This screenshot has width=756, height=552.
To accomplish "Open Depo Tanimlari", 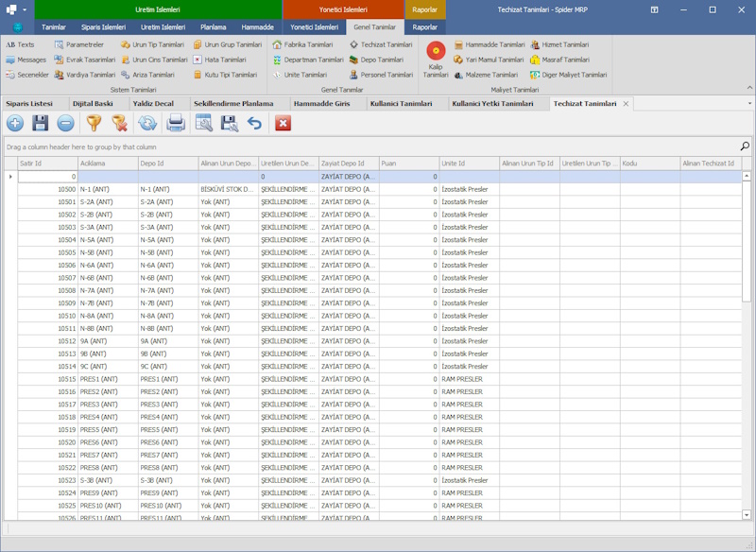I will [376, 60].
